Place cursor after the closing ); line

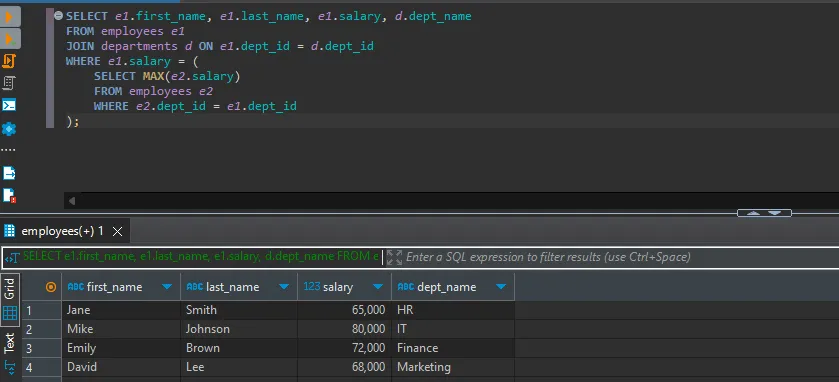pos(80,121)
